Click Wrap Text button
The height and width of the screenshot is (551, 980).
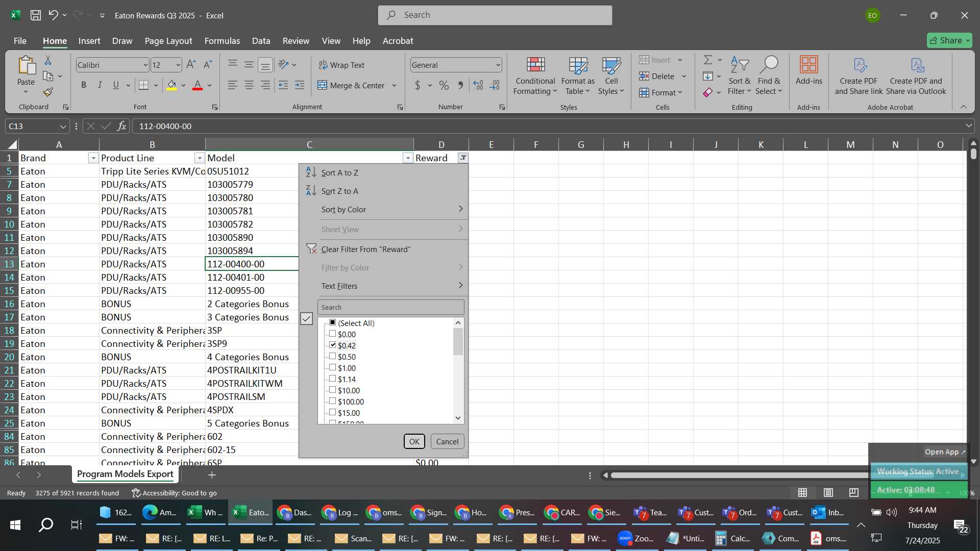pos(341,65)
